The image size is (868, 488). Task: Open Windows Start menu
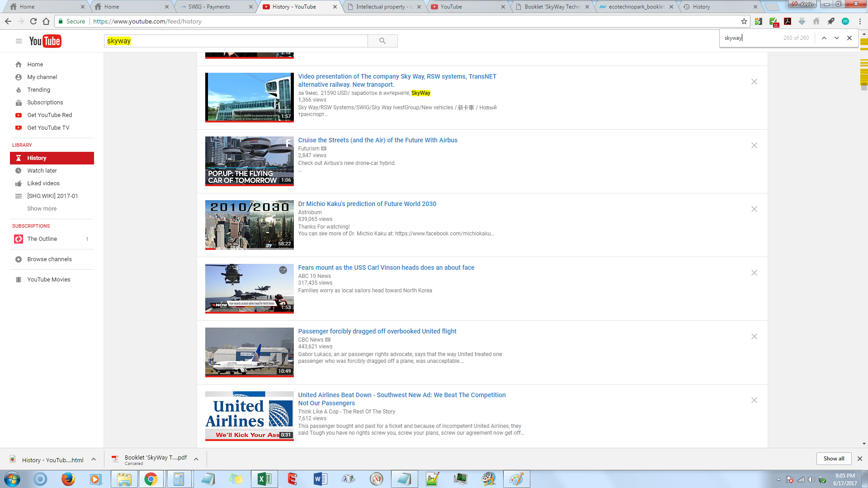(x=12, y=479)
